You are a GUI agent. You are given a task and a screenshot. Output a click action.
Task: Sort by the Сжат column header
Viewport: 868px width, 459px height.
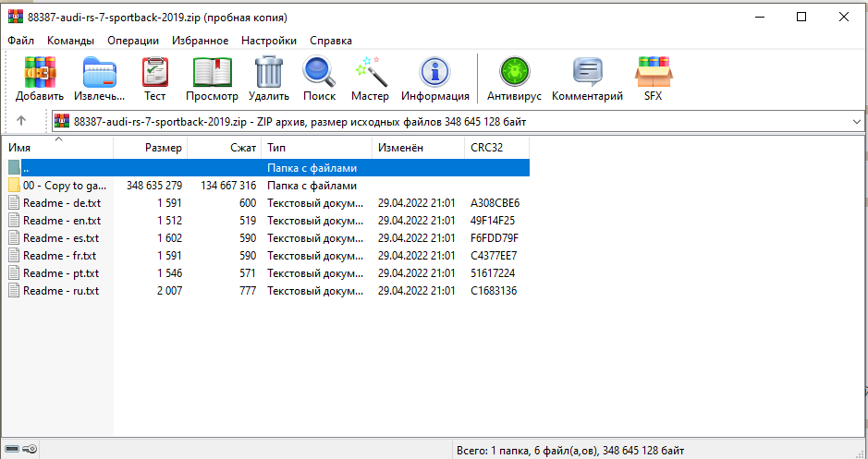click(x=225, y=148)
